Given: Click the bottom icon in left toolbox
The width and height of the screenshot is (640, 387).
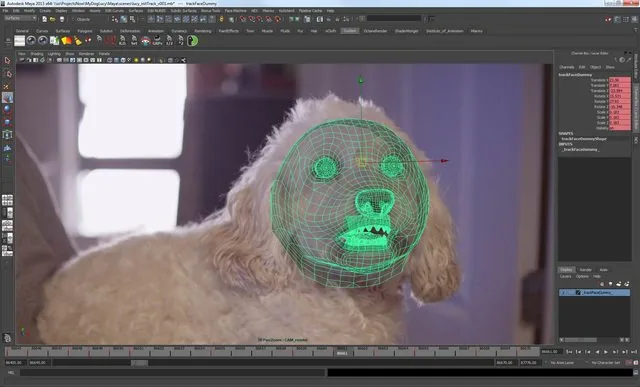Looking at the screenshot, I should [x=7, y=338].
